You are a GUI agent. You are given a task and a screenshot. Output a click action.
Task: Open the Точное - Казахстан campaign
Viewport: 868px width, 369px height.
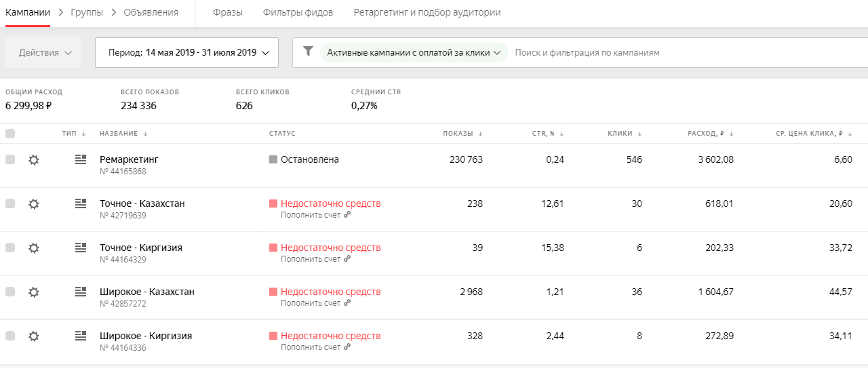click(142, 203)
